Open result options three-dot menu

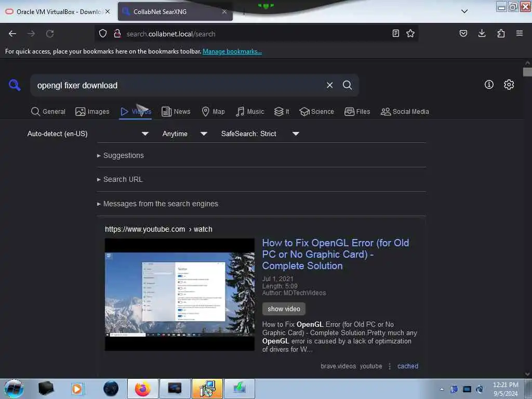click(390, 366)
